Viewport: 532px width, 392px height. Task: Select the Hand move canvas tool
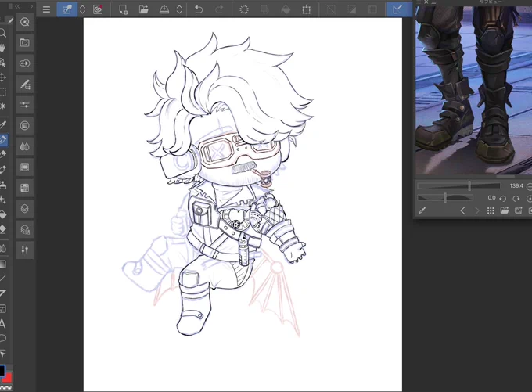2,48
